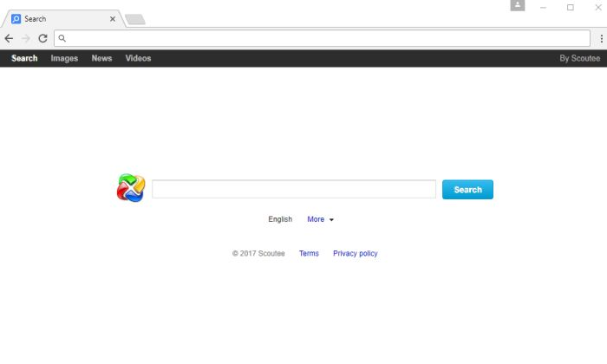Open the user profile icon in title bar
607x364 pixels.
[x=517, y=5]
